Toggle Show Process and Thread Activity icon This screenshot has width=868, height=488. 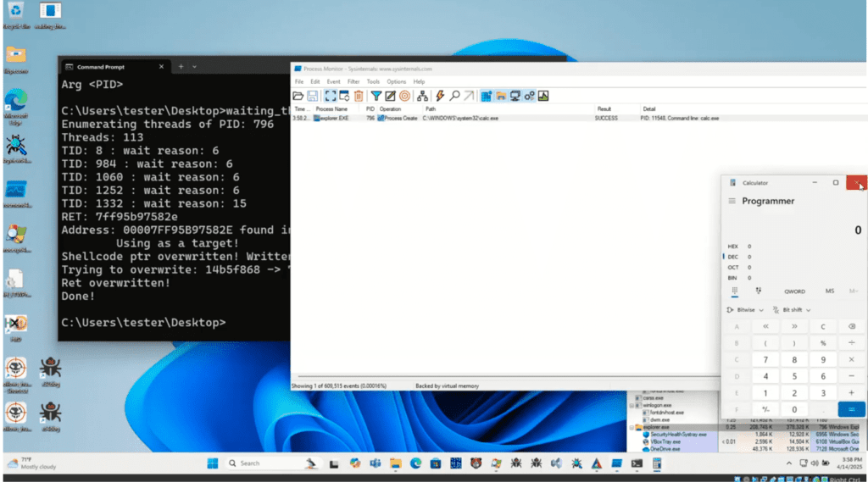529,96
